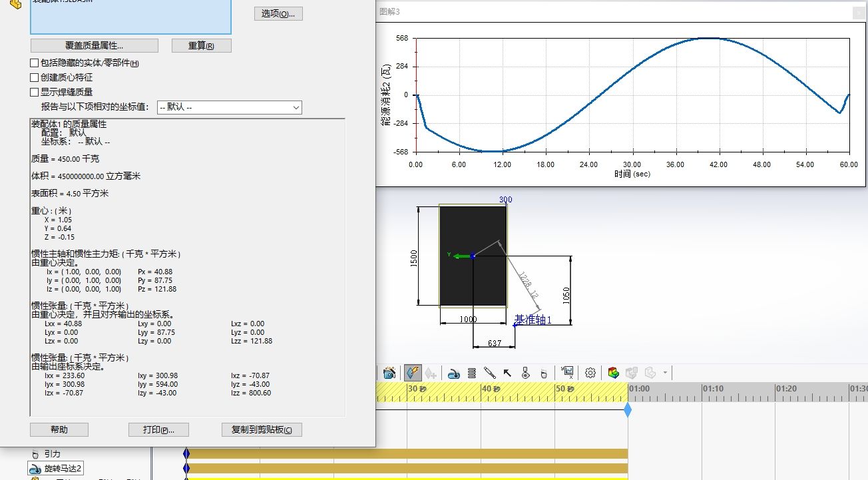This screenshot has height=480, width=868.
Task: Enable 包括隐藏的实体/零部件 checkbox
Action: [35, 63]
